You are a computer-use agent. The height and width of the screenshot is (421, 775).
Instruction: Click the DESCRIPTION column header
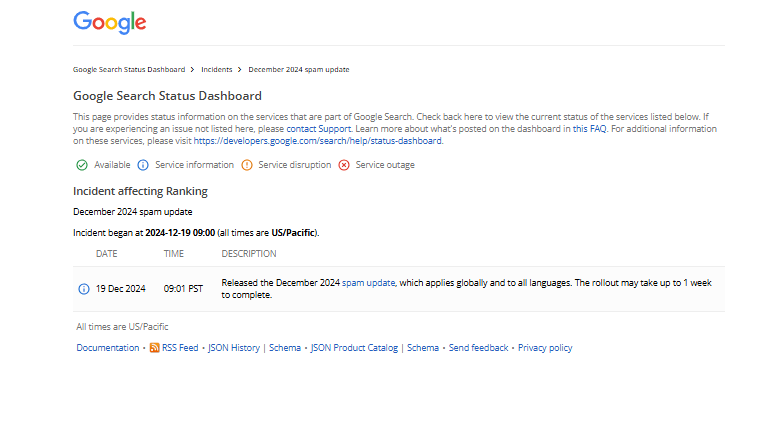tap(249, 254)
